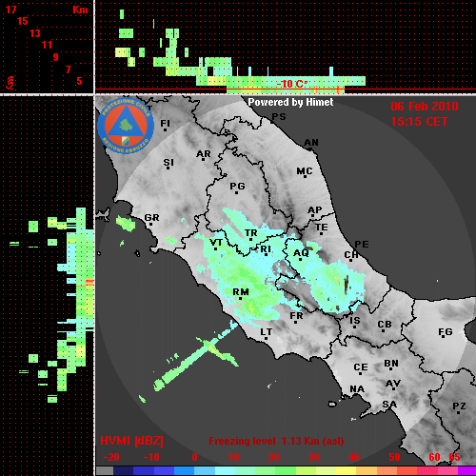The image size is (476, 476).
Task: Click the SA city label
Action: click(x=389, y=405)
